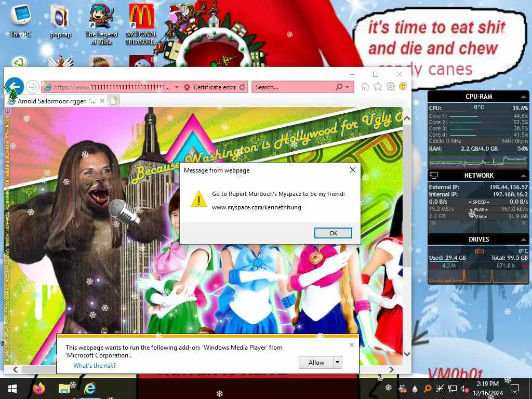Click the network monitor icon beside NETWORK

point(434,176)
